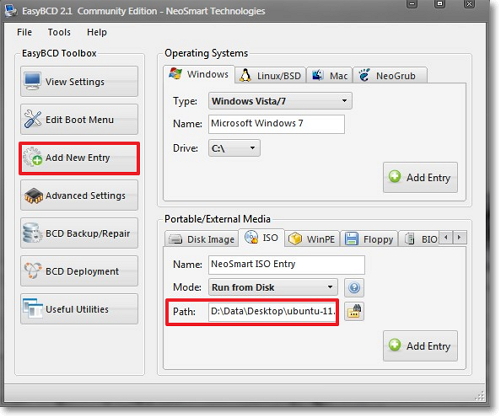499x416 pixels.
Task: Select Add New Entry in toolbox
Action: (x=79, y=158)
